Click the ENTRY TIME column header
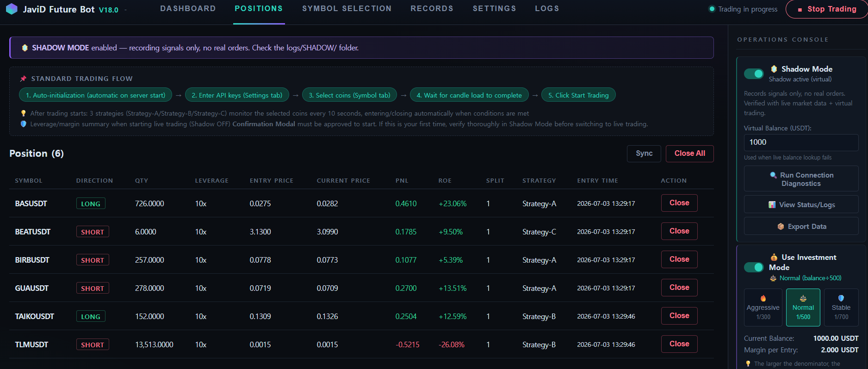The height and width of the screenshot is (369, 868). (x=597, y=181)
